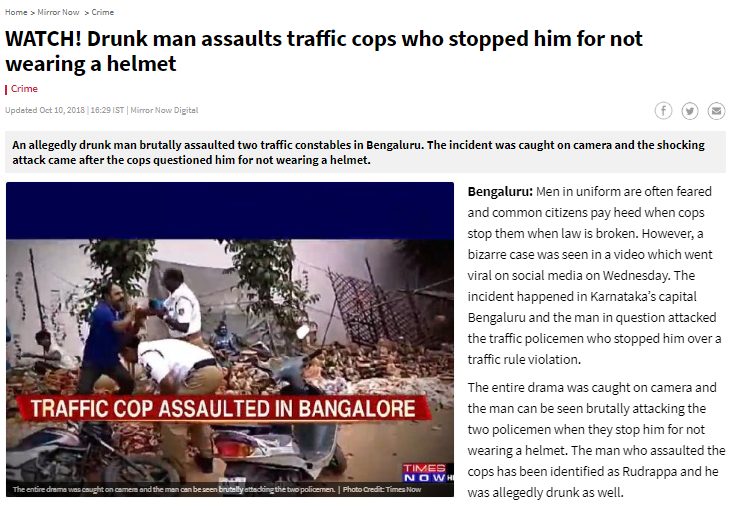Share article via Twitter icon

(x=690, y=111)
